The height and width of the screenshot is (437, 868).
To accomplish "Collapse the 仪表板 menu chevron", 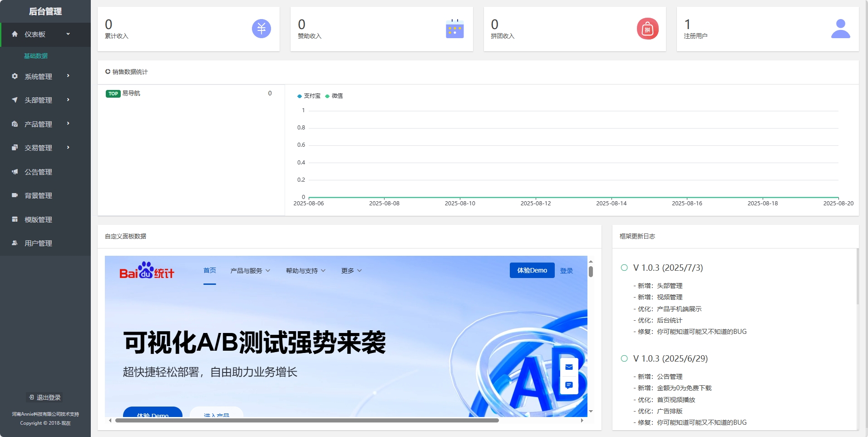I will (69, 34).
